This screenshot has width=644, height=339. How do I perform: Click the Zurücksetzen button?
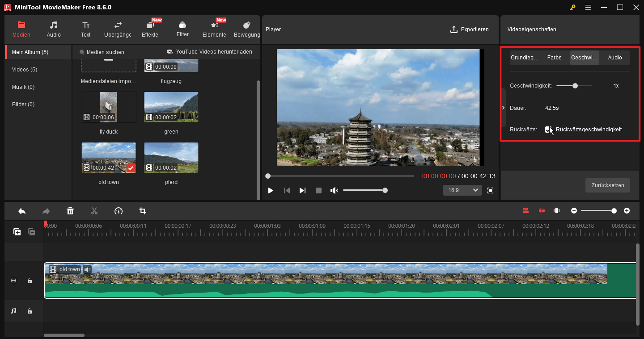coord(607,185)
